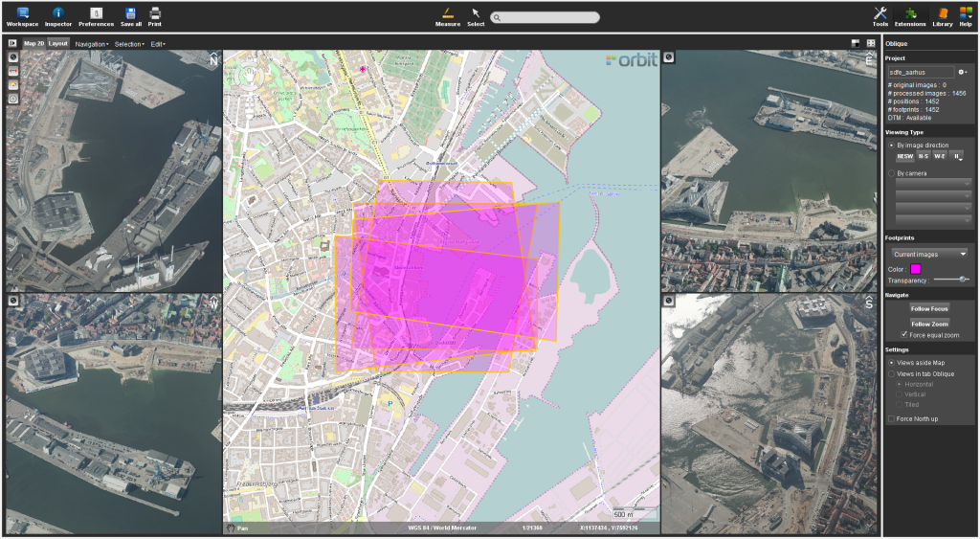Open the Workspace panel
This screenshot has width=980, height=539.
pyautogui.click(x=22, y=15)
